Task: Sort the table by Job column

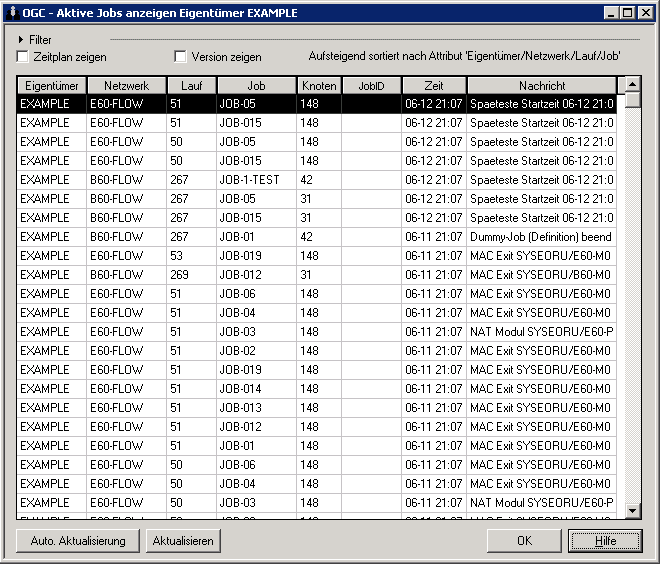Action: click(x=256, y=86)
